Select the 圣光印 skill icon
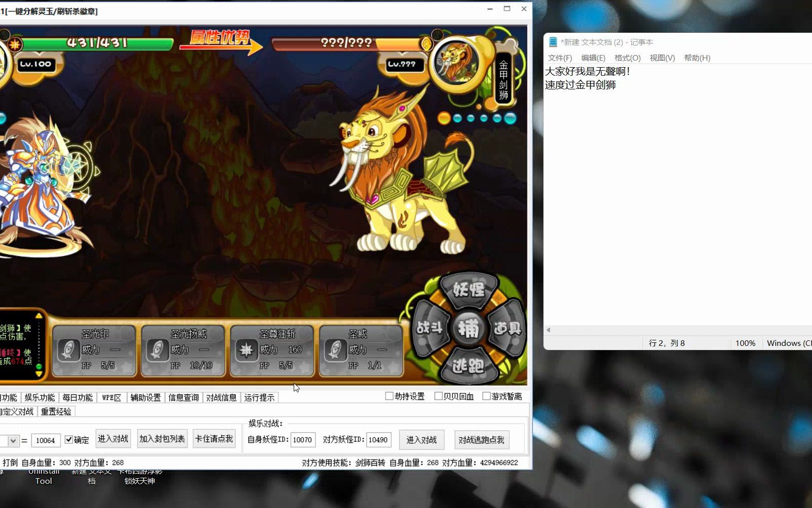Image resolution: width=812 pixels, height=508 pixels. click(68, 350)
